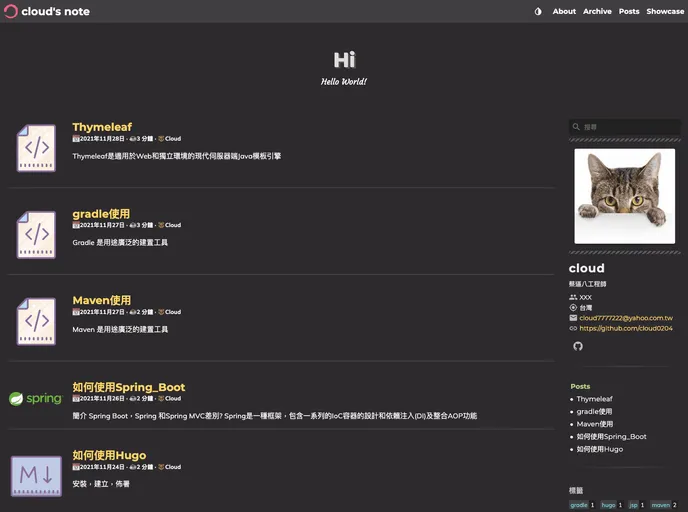Open the Showcase menu item
The image size is (688, 512).
click(665, 12)
